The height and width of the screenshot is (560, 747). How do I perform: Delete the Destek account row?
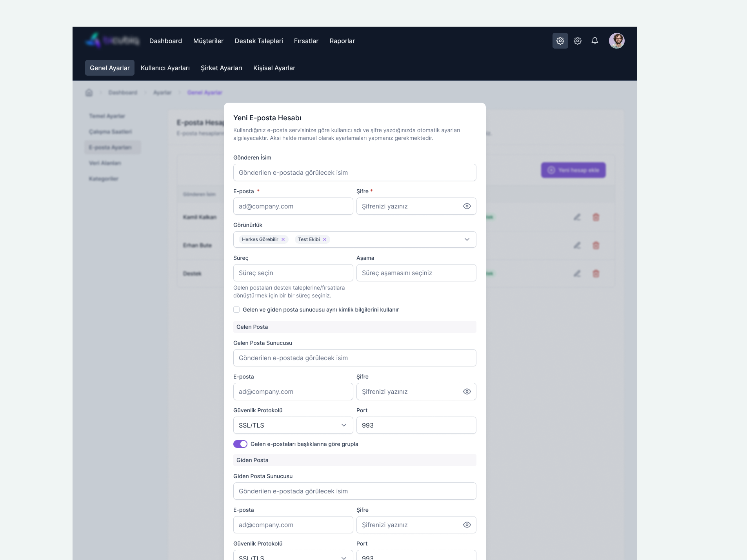pos(596,274)
